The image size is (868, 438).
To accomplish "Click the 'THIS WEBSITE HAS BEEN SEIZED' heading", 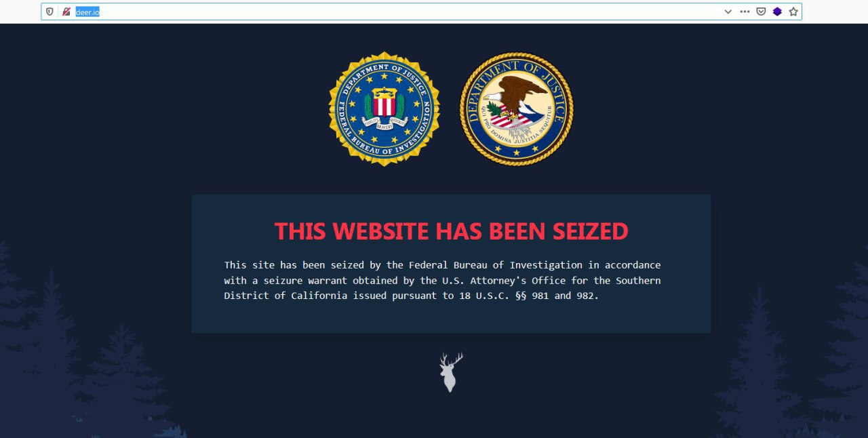I will click(451, 231).
